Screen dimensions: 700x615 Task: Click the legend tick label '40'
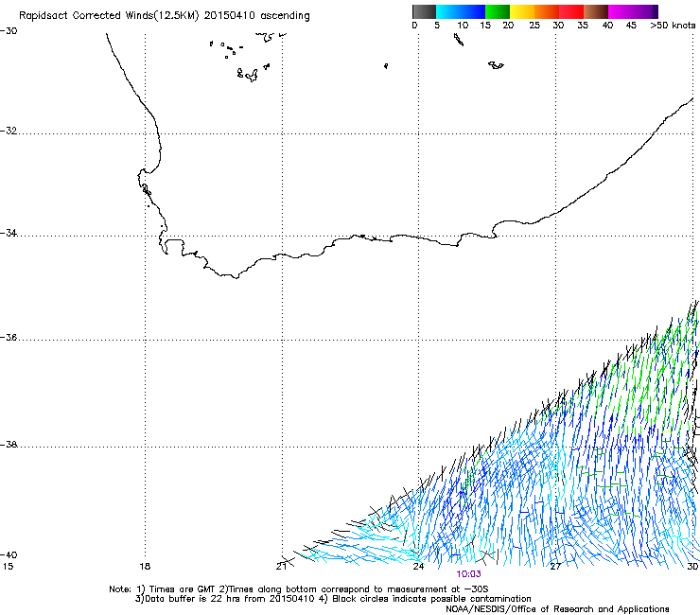coord(607,26)
